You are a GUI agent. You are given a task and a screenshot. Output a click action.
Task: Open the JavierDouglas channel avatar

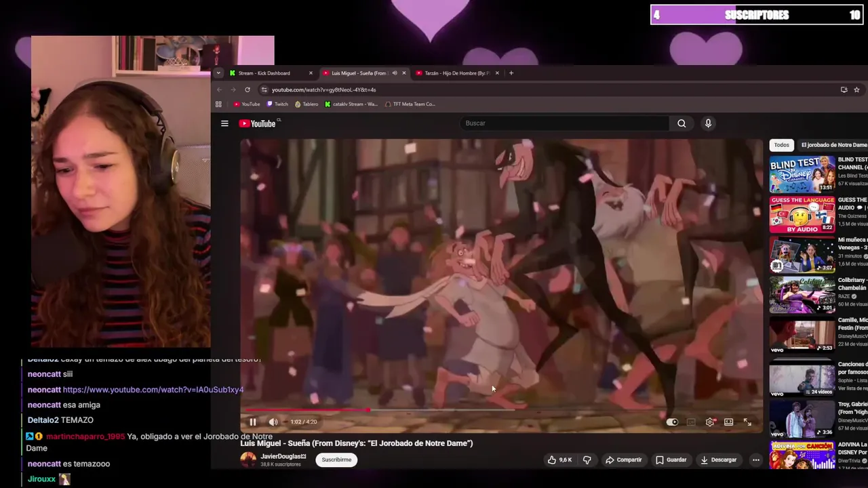click(x=248, y=460)
